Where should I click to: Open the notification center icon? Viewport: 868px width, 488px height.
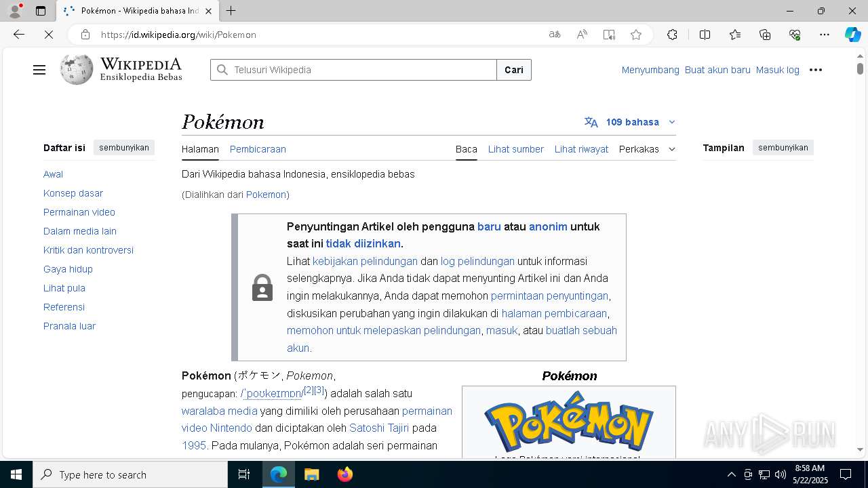tap(846, 474)
